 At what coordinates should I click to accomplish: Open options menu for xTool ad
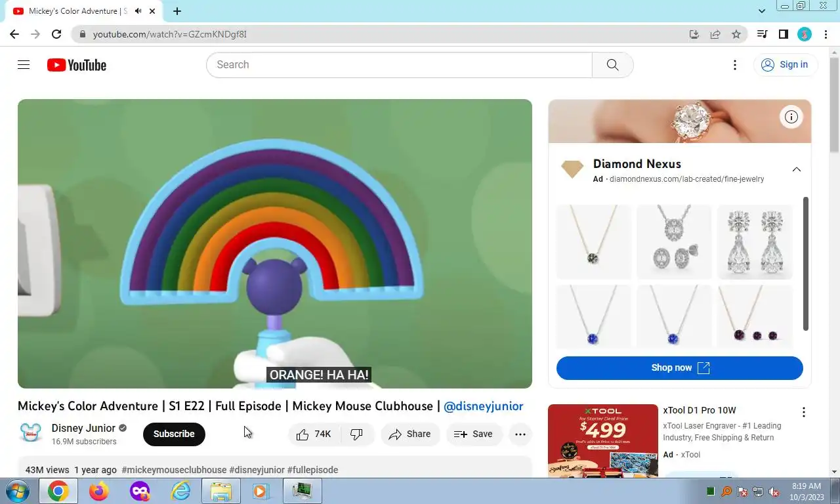(803, 412)
